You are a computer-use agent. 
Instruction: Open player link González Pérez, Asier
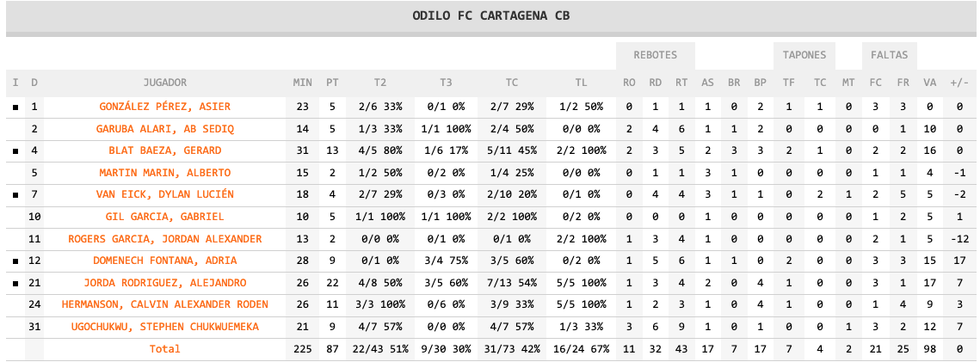click(x=165, y=107)
